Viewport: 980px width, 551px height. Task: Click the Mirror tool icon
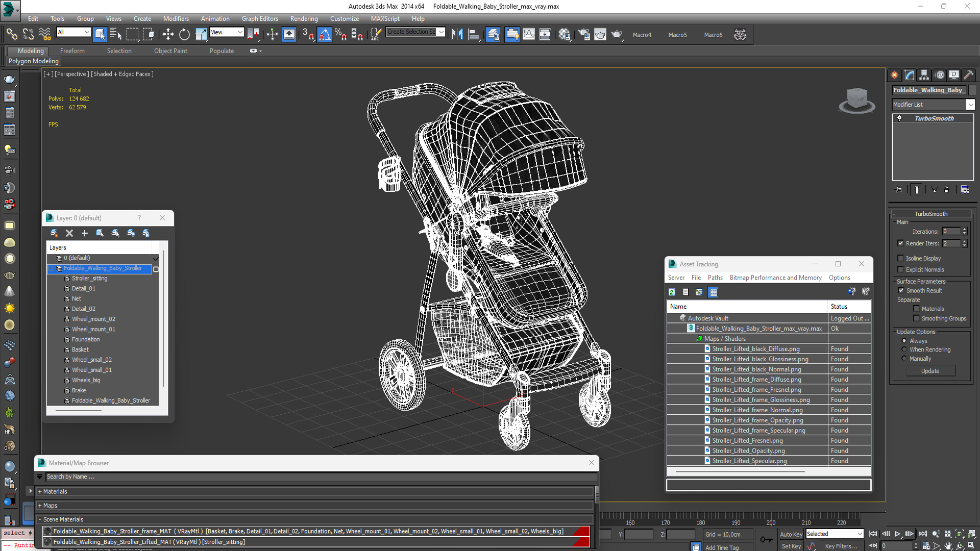coord(457,34)
